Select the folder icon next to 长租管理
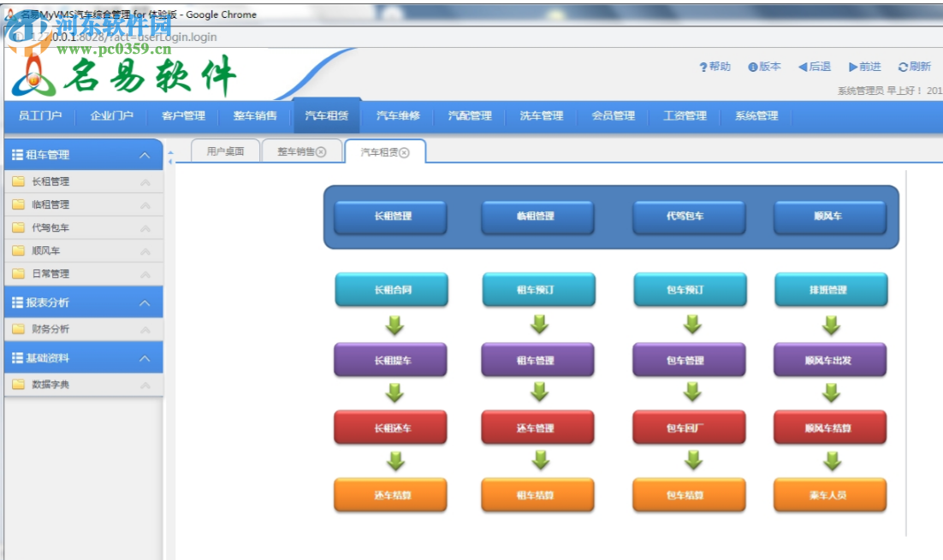The width and height of the screenshot is (943, 560). pos(21,181)
